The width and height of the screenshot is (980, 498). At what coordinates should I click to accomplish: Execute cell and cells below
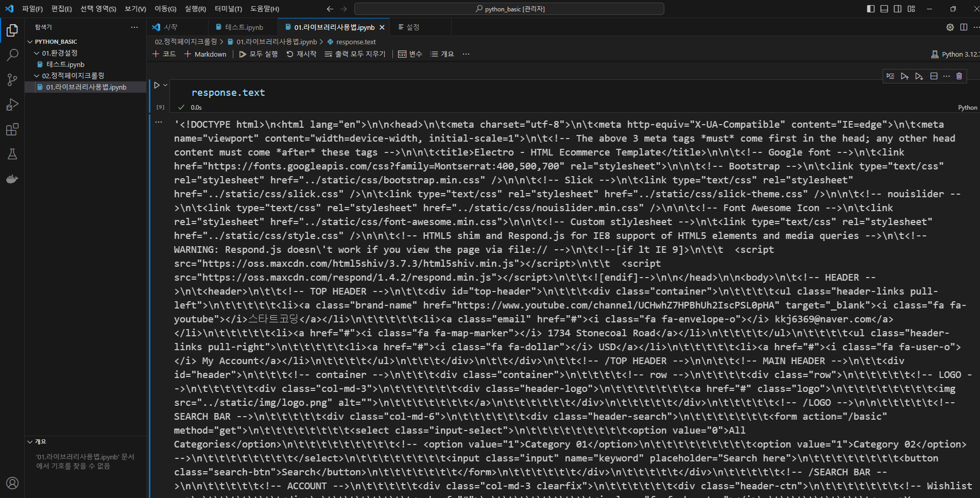(x=919, y=76)
